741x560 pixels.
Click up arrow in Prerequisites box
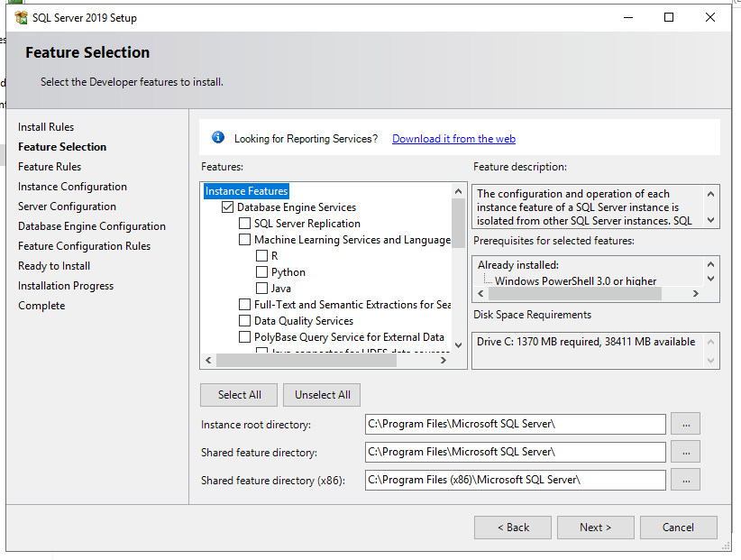710,264
